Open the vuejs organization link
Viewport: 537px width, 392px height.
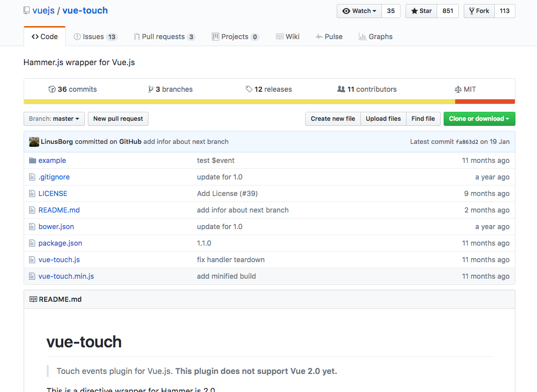coord(44,11)
